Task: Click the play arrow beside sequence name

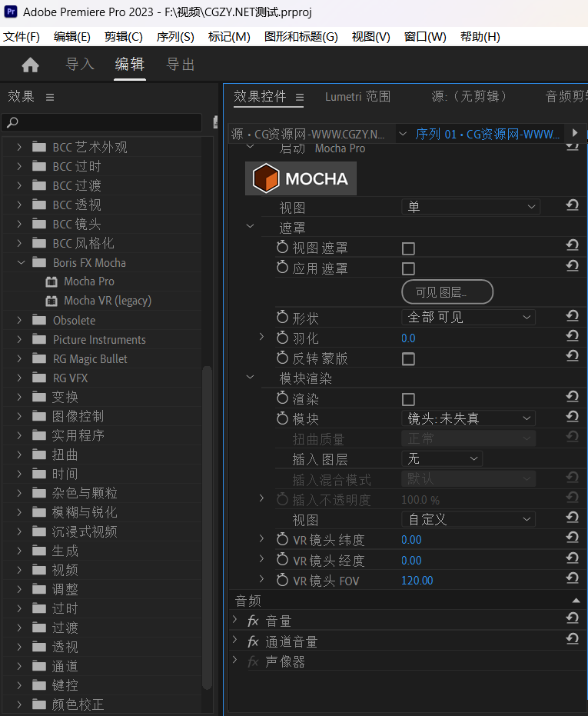Action: pyautogui.click(x=575, y=133)
